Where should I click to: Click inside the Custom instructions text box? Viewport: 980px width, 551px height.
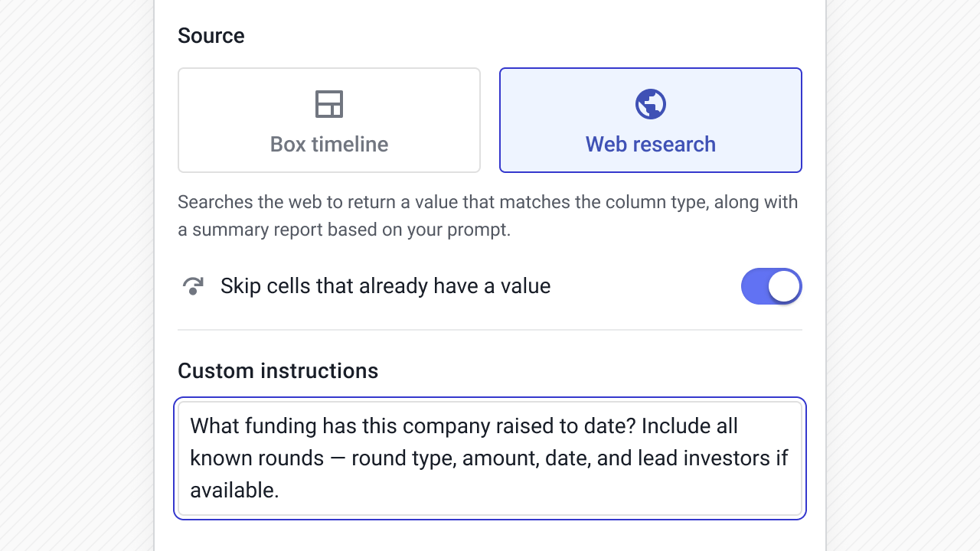(x=490, y=458)
